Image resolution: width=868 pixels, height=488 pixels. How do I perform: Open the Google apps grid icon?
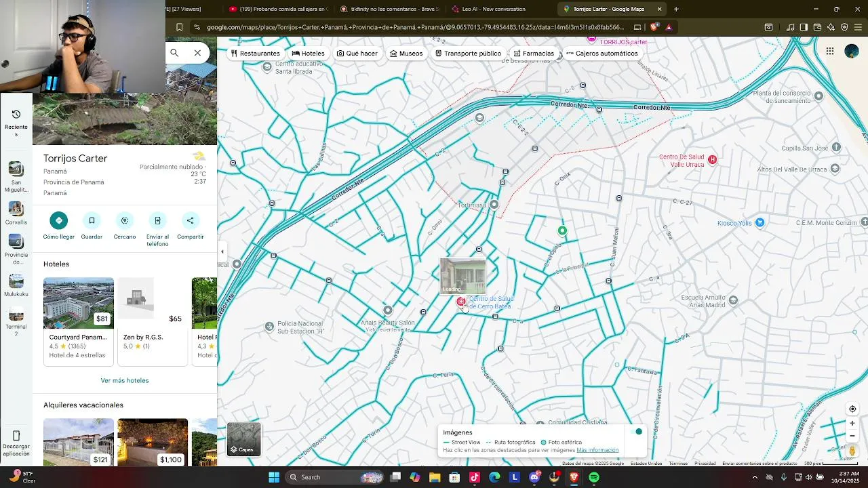tap(830, 51)
